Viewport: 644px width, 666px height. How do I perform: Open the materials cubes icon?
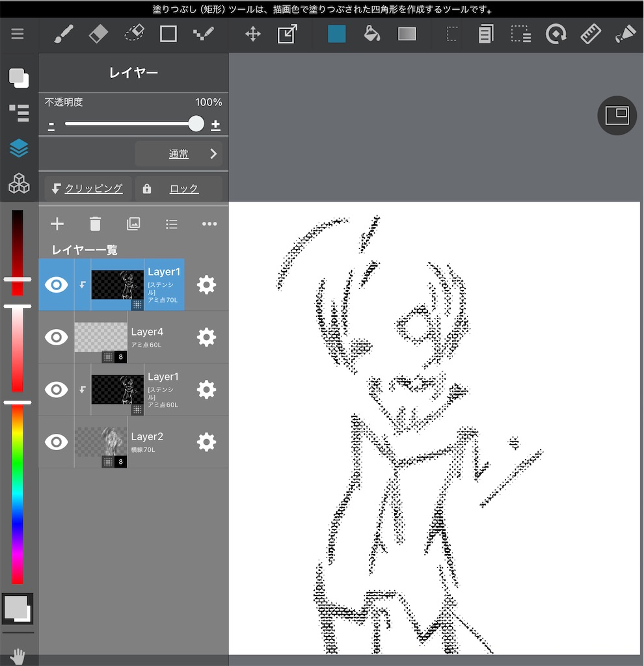pyautogui.click(x=19, y=183)
